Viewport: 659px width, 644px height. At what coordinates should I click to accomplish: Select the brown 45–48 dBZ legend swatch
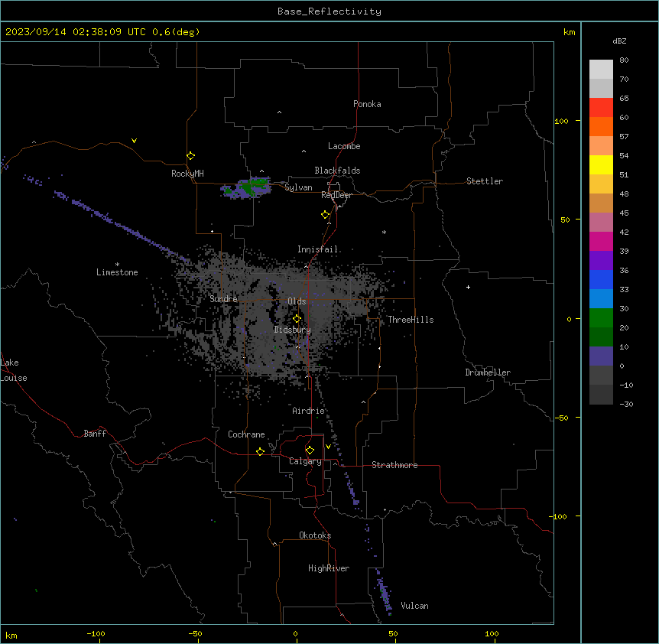tap(601, 203)
